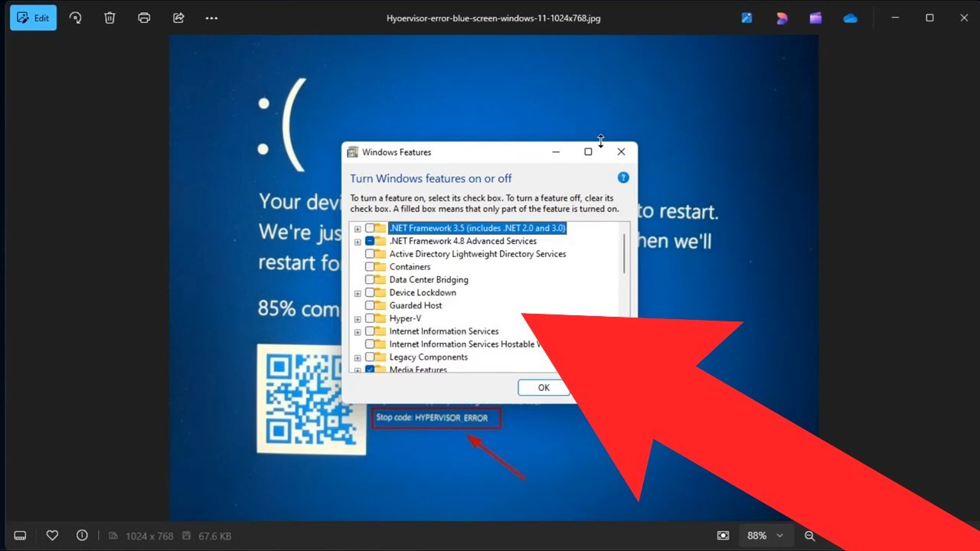
Task: Click the Device Lockdown folder icon
Action: tap(381, 292)
